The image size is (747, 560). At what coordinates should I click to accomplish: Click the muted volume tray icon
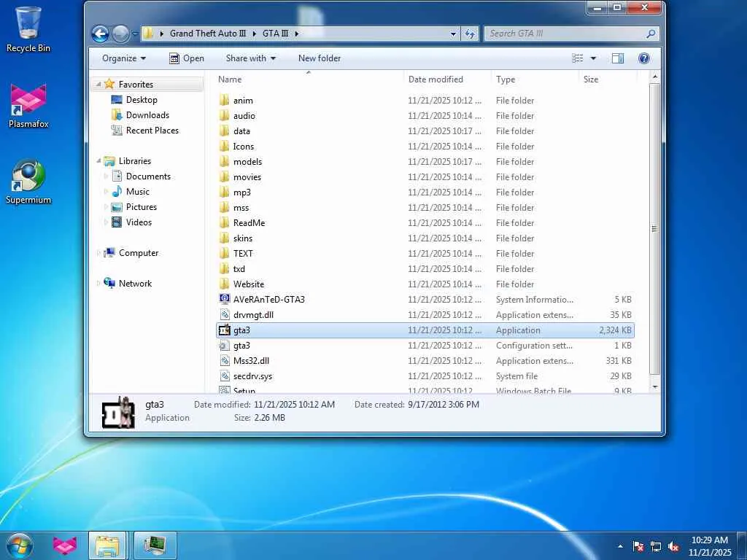(673, 546)
